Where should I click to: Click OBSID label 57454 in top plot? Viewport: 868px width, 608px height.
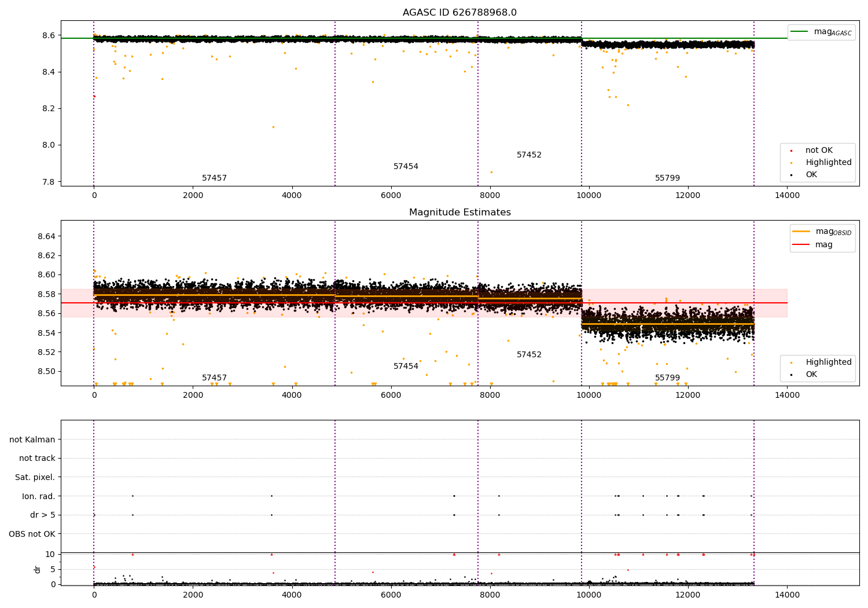pos(406,167)
